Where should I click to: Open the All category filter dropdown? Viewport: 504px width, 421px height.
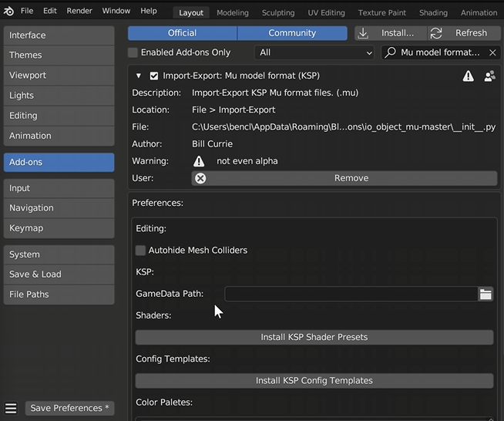(315, 53)
